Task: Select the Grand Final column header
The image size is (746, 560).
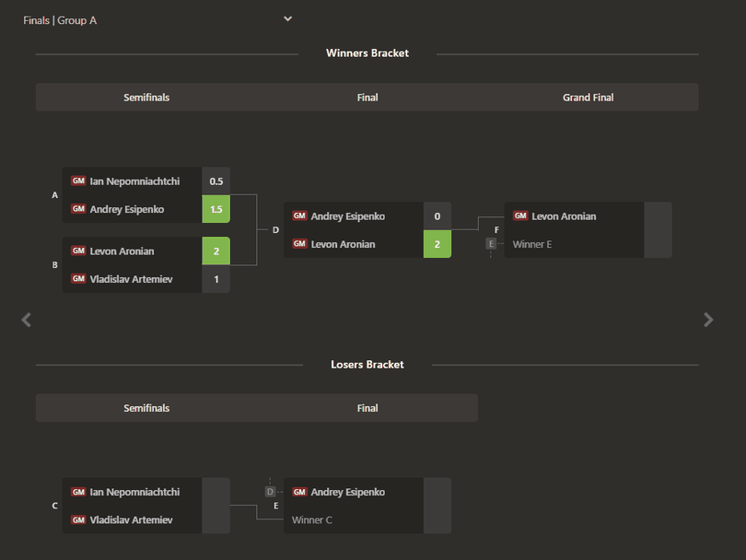Action: pos(588,98)
